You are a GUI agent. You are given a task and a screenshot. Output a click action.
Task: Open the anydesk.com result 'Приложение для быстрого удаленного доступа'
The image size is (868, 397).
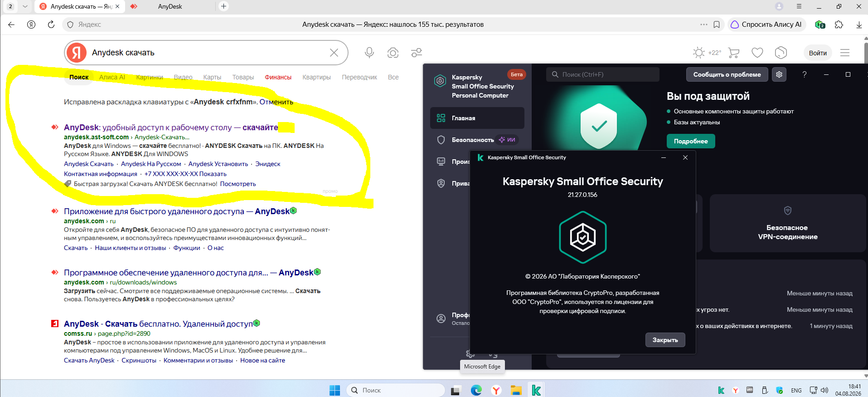click(177, 211)
